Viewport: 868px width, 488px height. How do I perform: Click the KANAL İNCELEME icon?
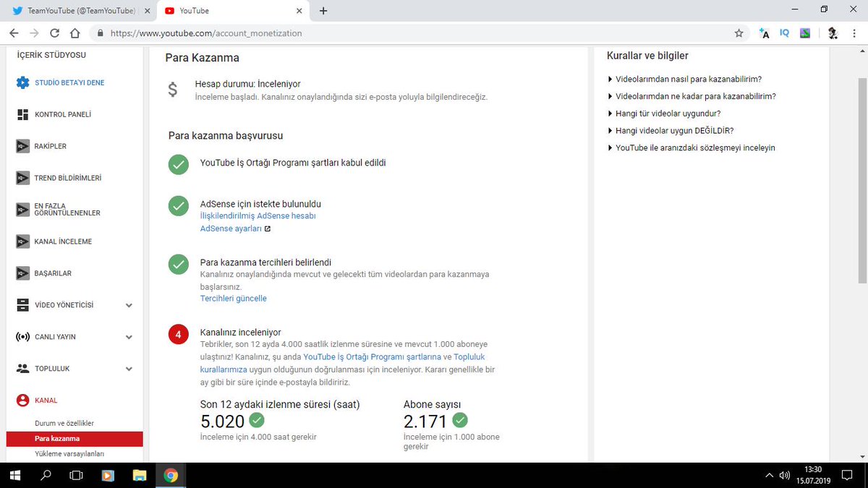point(22,241)
